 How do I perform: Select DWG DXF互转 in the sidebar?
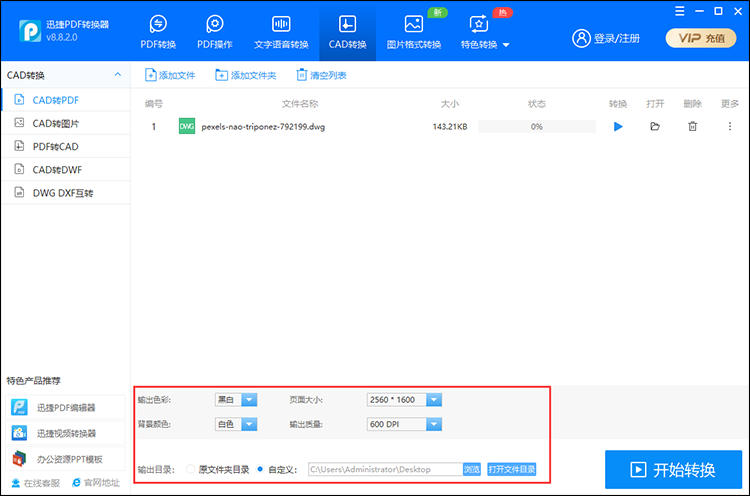[x=66, y=193]
